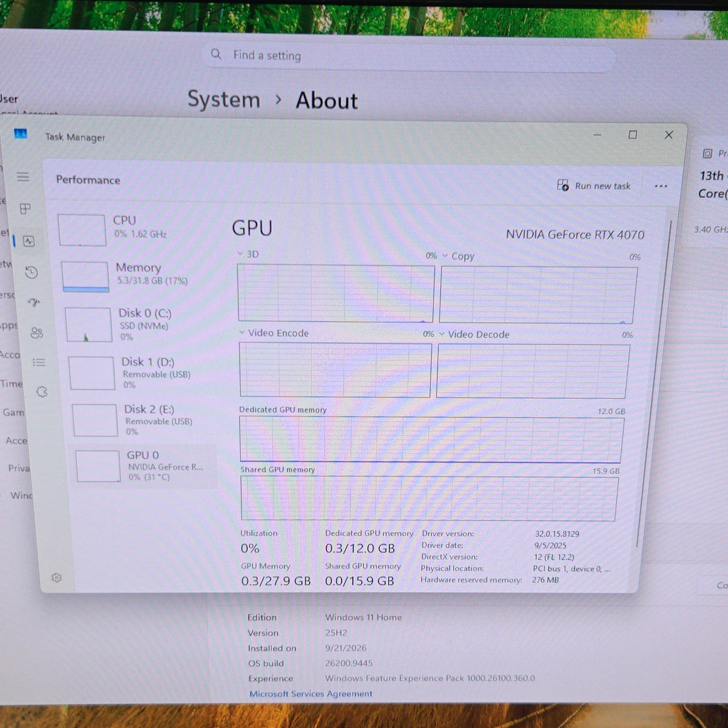Click the NVIDIA GeForce RTX 4070 heading

pos(575,235)
